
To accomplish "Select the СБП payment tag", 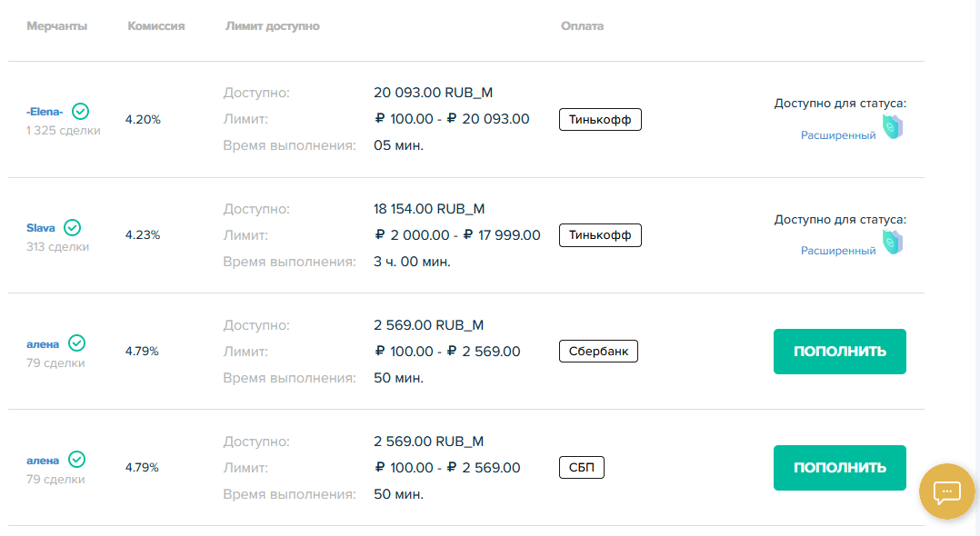I will [581, 468].
